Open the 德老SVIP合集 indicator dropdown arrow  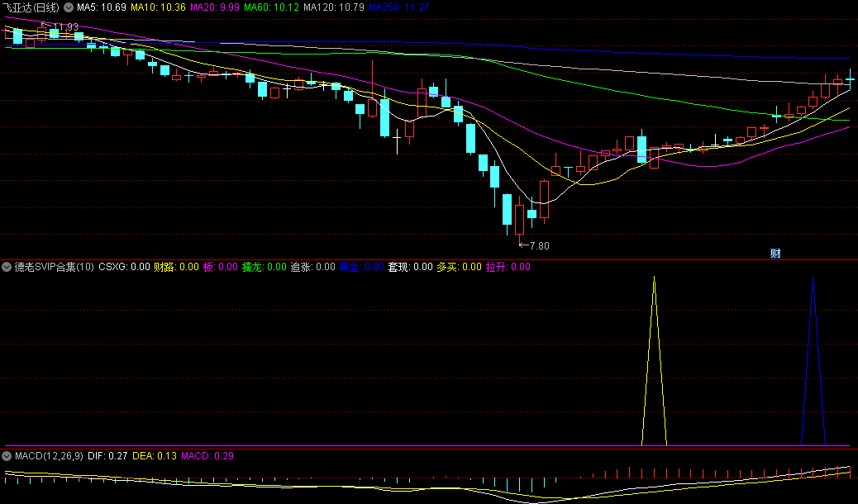coord(7,267)
